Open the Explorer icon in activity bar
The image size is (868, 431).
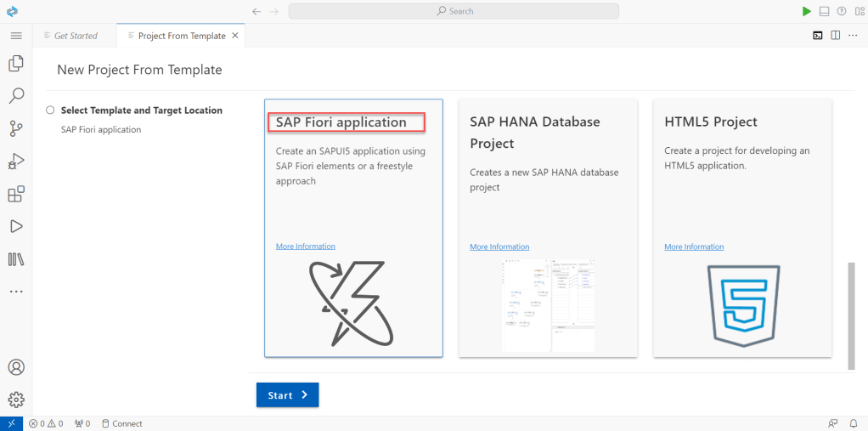(15, 64)
